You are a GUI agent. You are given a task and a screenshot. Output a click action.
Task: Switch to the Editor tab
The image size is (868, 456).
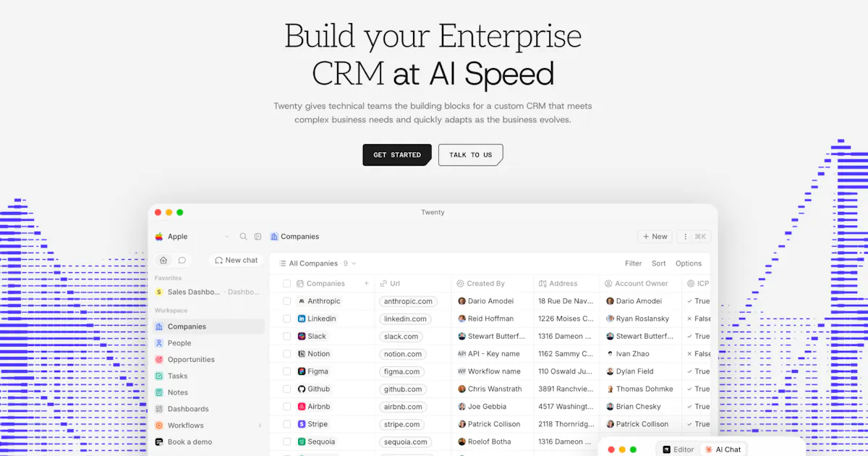678,449
